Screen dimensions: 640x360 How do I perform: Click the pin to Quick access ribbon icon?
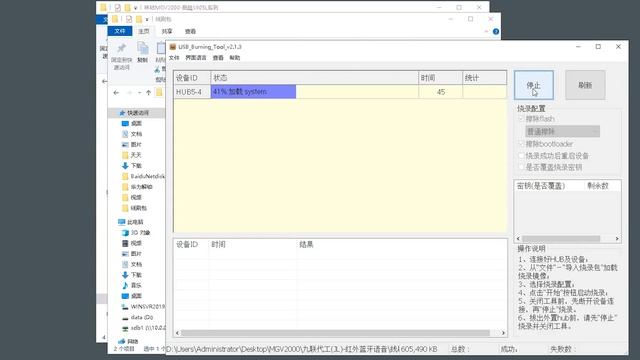point(121,49)
